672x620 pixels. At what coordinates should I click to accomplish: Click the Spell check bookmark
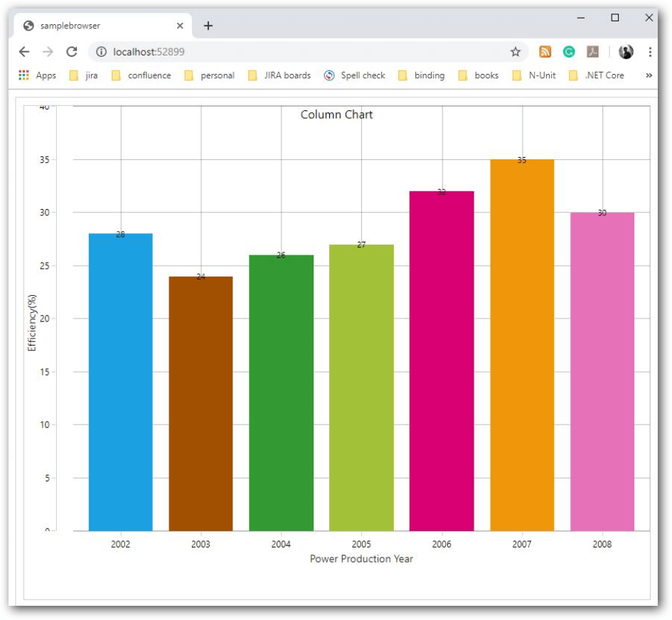(x=355, y=75)
